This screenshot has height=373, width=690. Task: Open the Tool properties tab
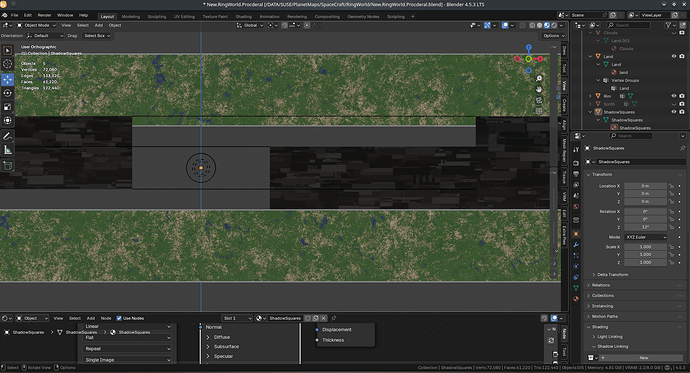[x=576, y=150]
